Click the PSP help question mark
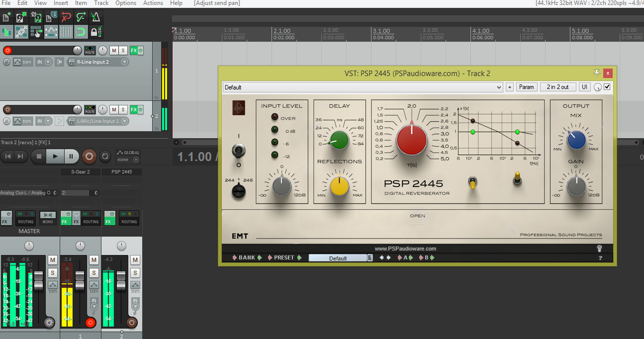 pos(600,258)
